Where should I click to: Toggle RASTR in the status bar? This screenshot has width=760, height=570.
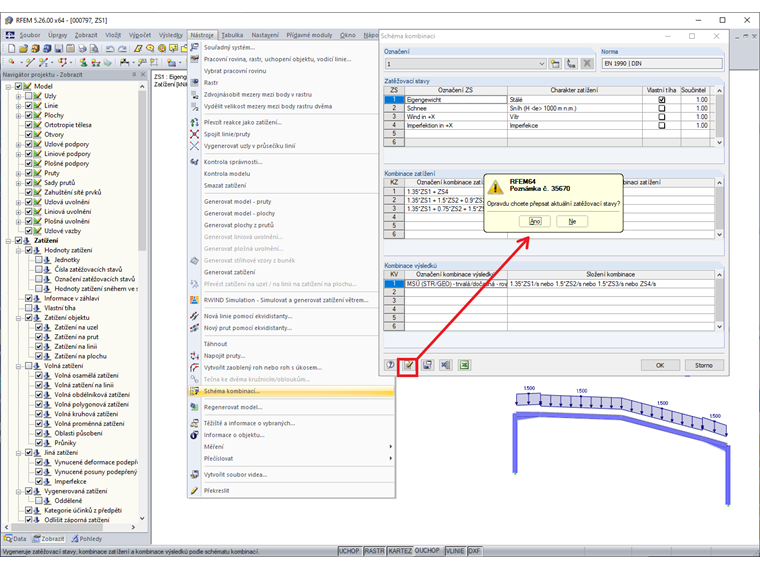[x=374, y=551]
